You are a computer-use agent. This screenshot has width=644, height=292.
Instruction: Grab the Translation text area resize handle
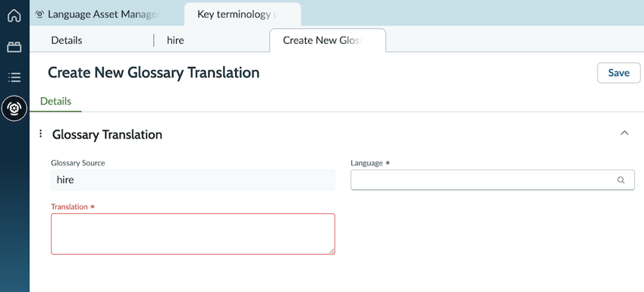(x=331, y=251)
